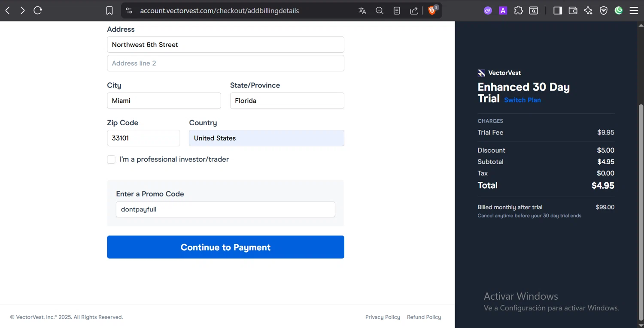
Task: Open the translate page icon
Action: coord(362,11)
